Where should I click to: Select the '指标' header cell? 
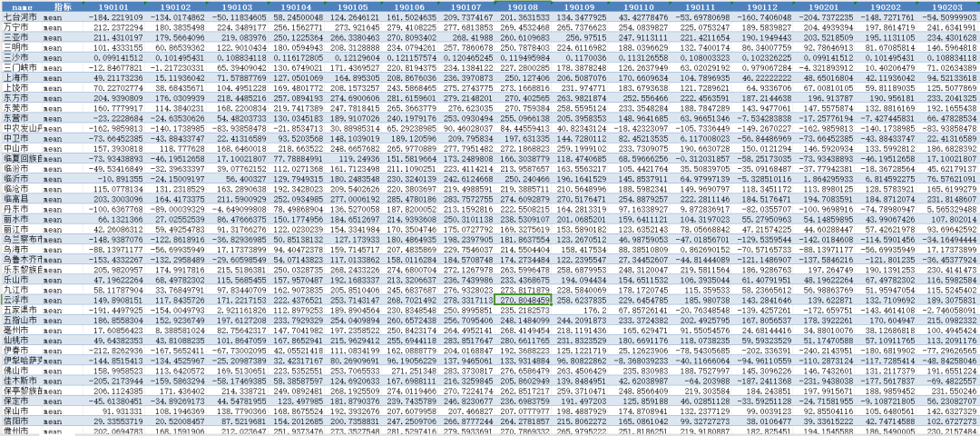[63, 5]
